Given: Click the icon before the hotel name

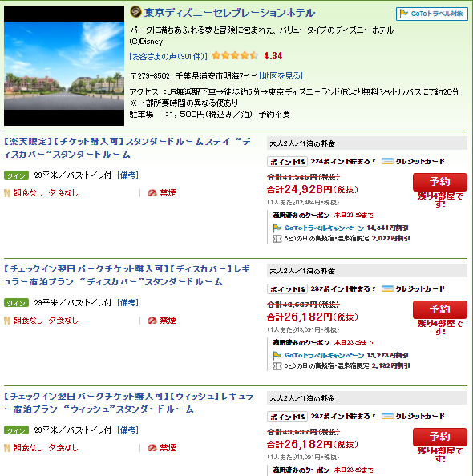Looking at the screenshot, I should coord(135,12).
